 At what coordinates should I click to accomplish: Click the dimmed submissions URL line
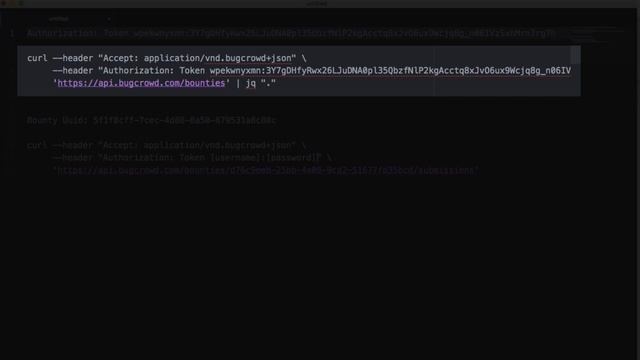[x=266, y=170]
